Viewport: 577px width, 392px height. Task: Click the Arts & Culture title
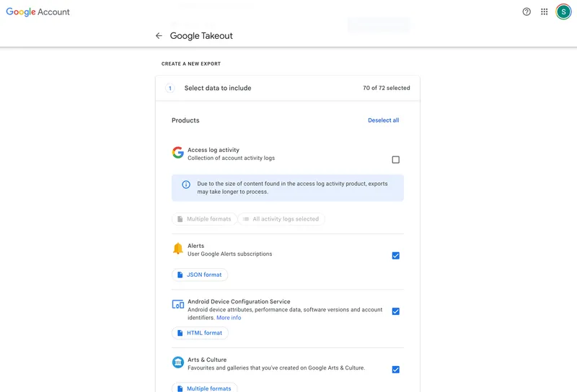207,360
